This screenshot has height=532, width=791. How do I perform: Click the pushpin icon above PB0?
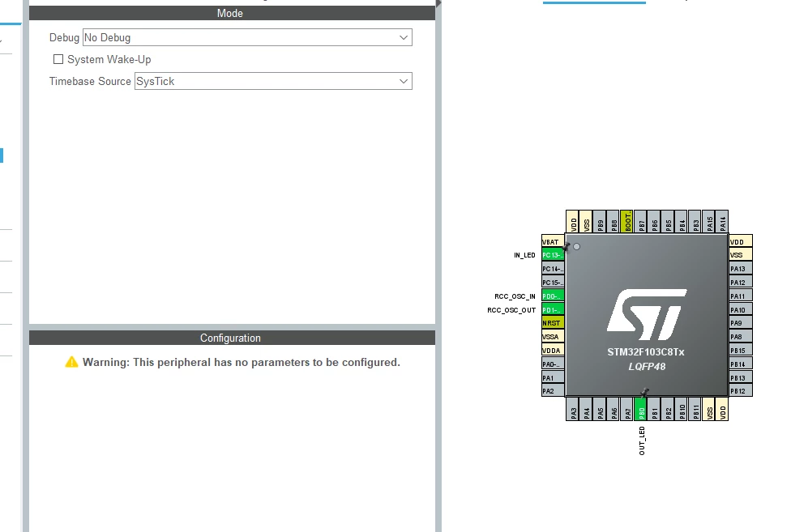coord(644,393)
